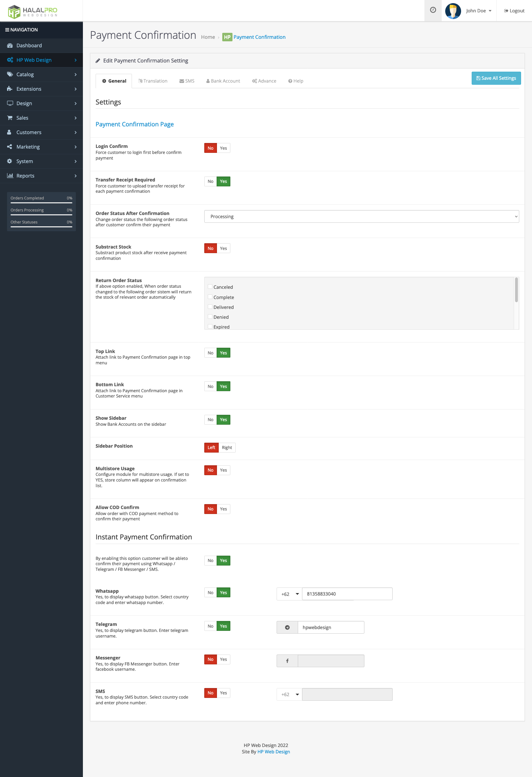The width and height of the screenshot is (532, 777).
Task: Click the Return Order Status list scrollbar
Action: 516,290
